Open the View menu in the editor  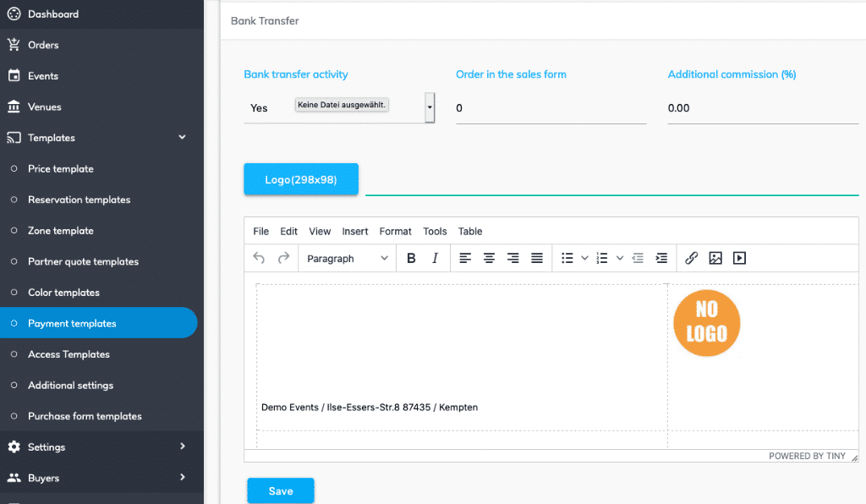(x=320, y=232)
